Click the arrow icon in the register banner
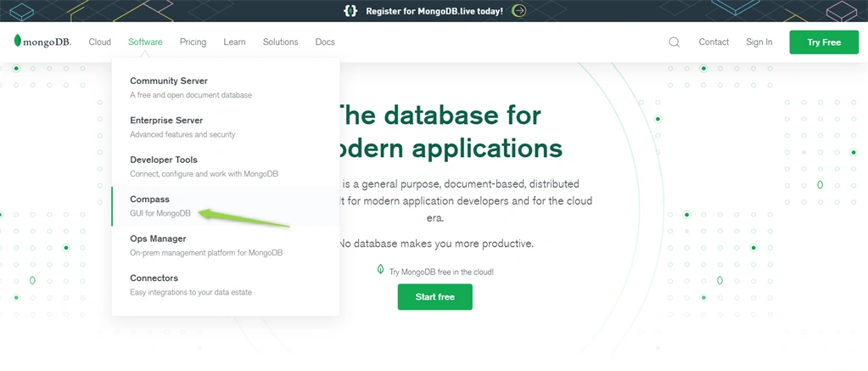Image resolution: width=868 pixels, height=371 pixels. (518, 10)
